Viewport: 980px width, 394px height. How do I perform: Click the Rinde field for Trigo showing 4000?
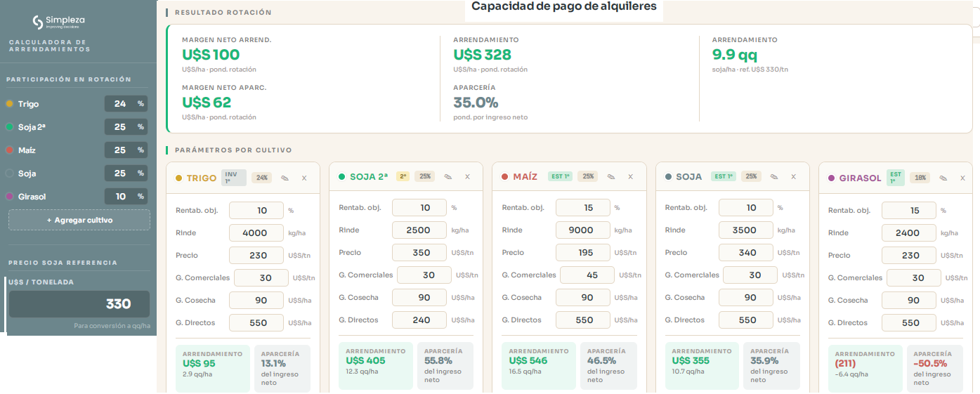point(256,232)
